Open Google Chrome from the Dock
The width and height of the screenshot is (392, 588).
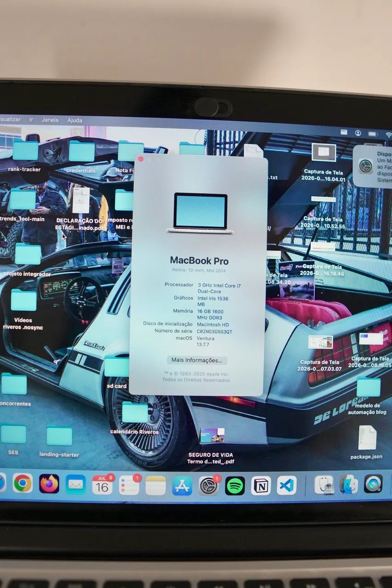23,483
